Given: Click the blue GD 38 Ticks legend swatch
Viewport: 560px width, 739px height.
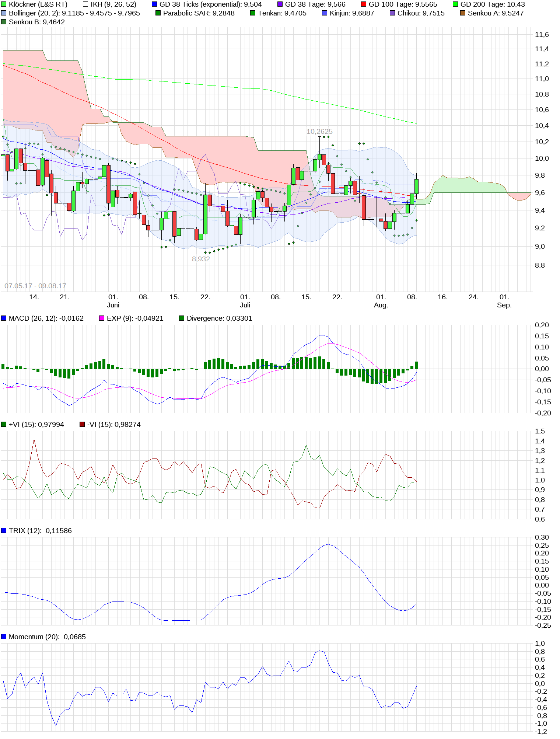Looking at the screenshot, I should [x=154, y=4].
